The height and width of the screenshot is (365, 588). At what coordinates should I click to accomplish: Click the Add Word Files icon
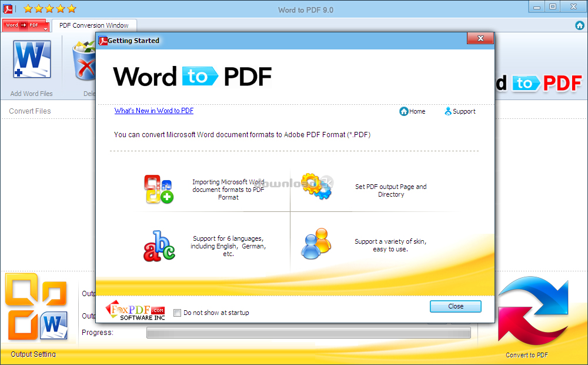[x=32, y=59]
